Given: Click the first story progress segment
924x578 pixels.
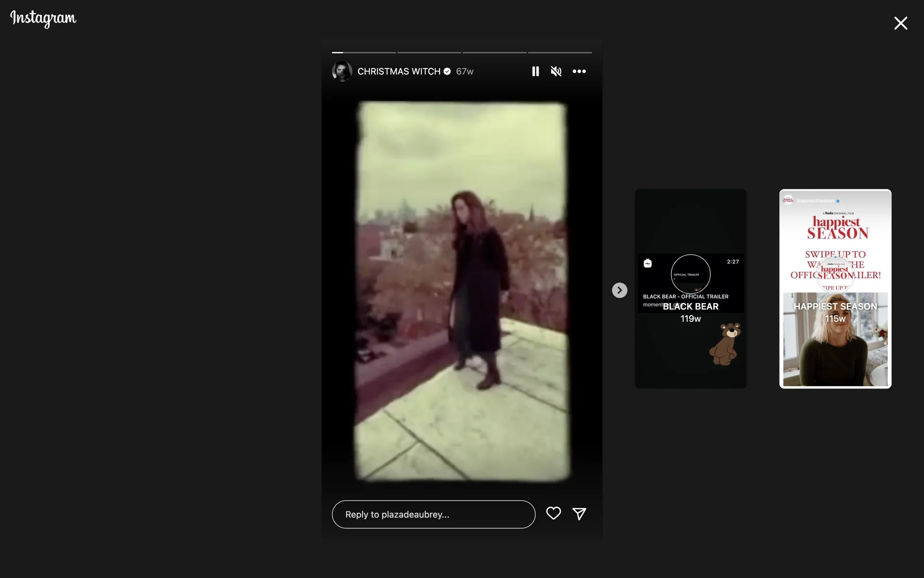Looking at the screenshot, I should 364,53.
